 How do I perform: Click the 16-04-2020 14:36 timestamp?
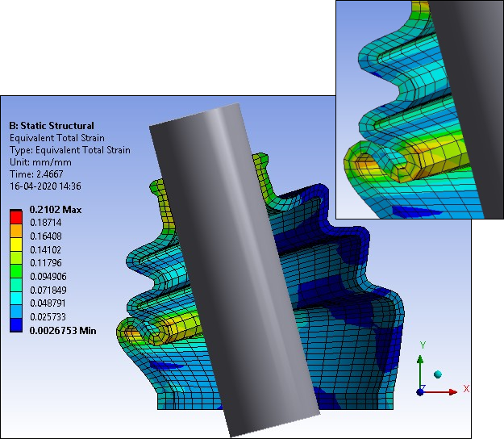tap(45, 186)
